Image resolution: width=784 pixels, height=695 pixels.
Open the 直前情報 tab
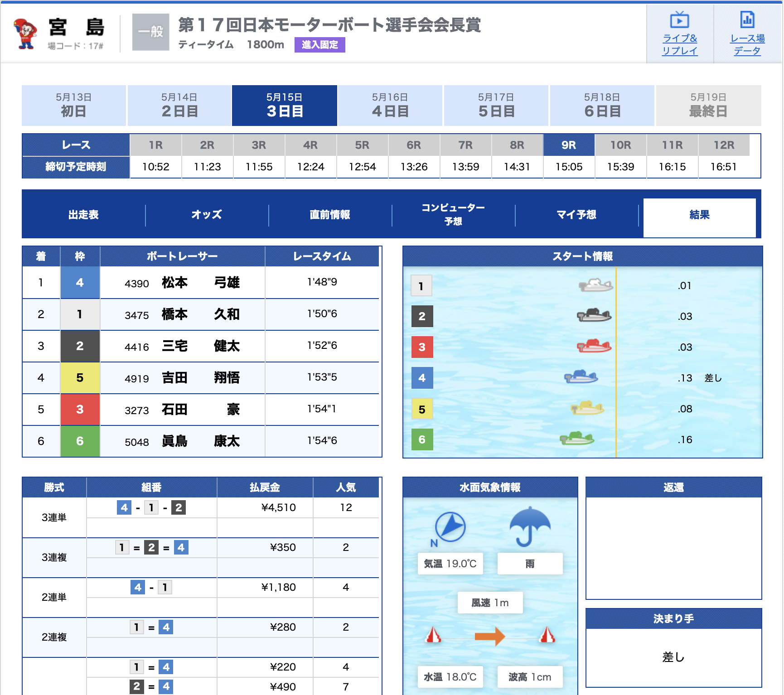(330, 215)
